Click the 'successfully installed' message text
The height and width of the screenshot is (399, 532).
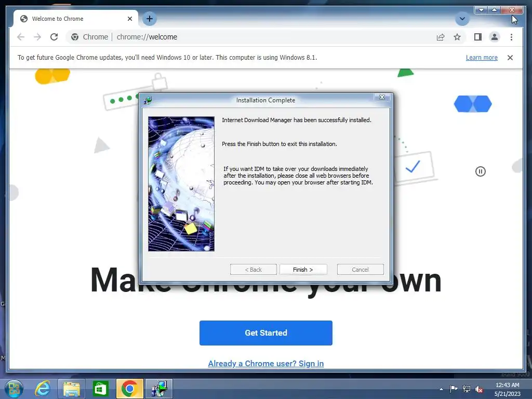coord(297,120)
